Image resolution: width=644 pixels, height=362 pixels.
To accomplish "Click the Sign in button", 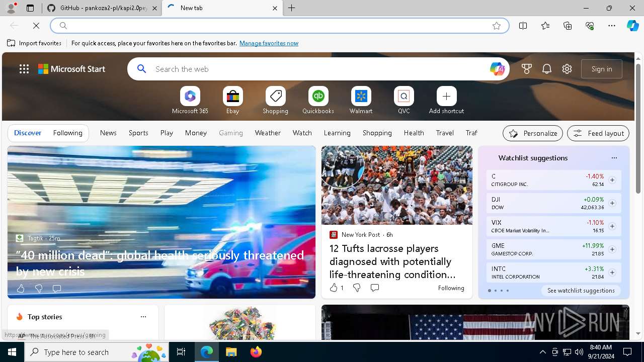I will [x=602, y=69].
